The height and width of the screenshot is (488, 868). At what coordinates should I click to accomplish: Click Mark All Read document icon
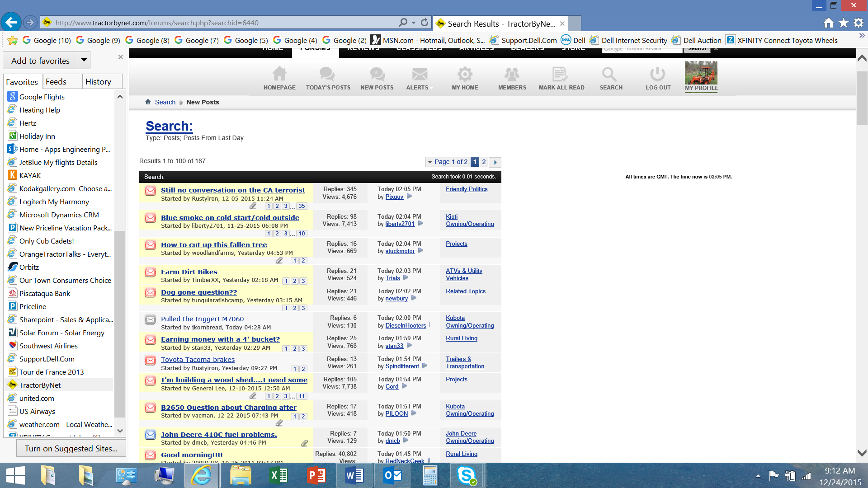[x=560, y=74]
